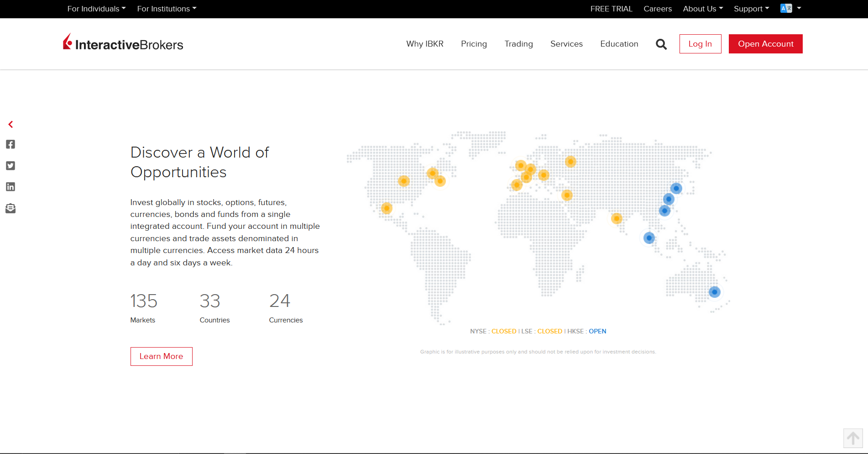The width and height of the screenshot is (868, 454).
Task: Click the 24 Currencies figure
Action: point(286,308)
